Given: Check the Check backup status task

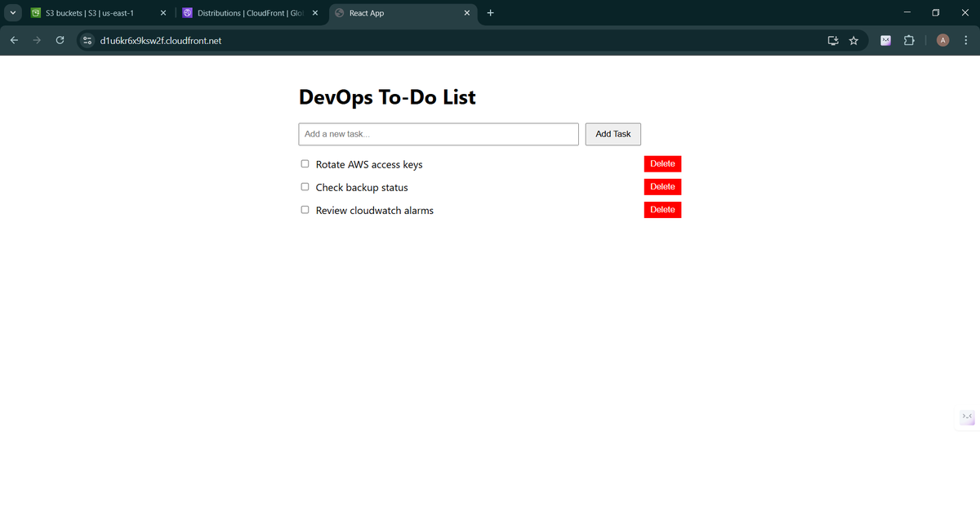Looking at the screenshot, I should [x=305, y=187].
